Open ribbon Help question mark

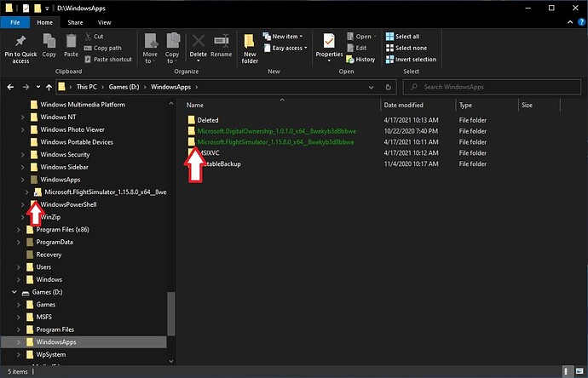pos(581,22)
